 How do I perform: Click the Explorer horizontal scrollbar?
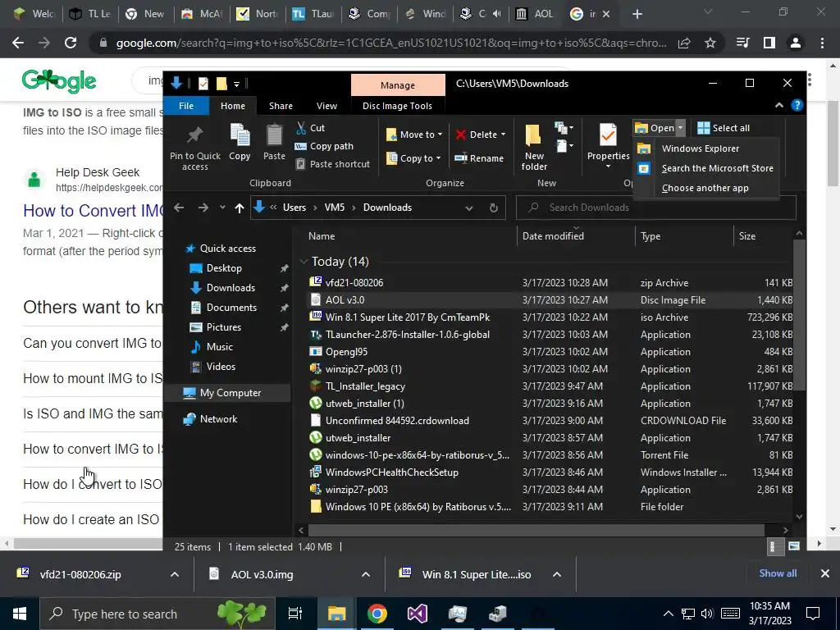[x=536, y=530]
